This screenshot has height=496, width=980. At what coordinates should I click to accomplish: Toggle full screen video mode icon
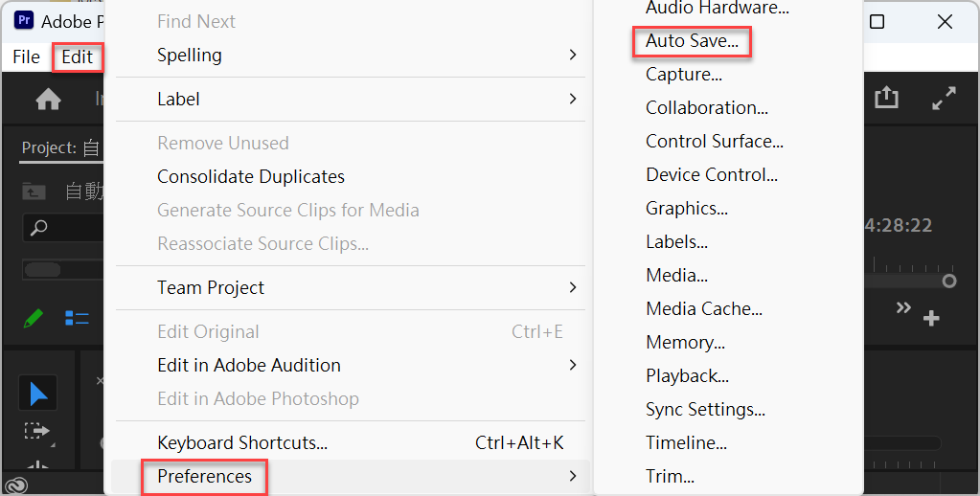pos(944,99)
